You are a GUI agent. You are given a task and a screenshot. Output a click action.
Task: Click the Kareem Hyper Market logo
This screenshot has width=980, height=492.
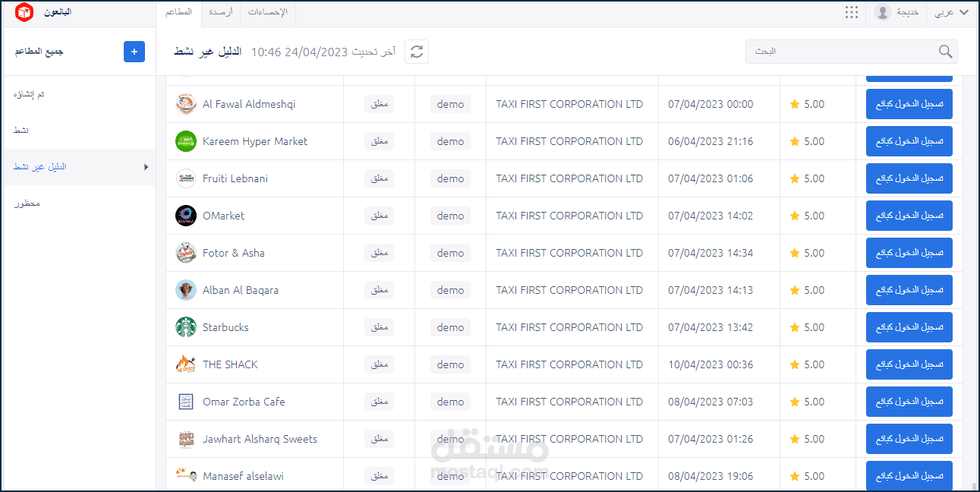pos(186,141)
